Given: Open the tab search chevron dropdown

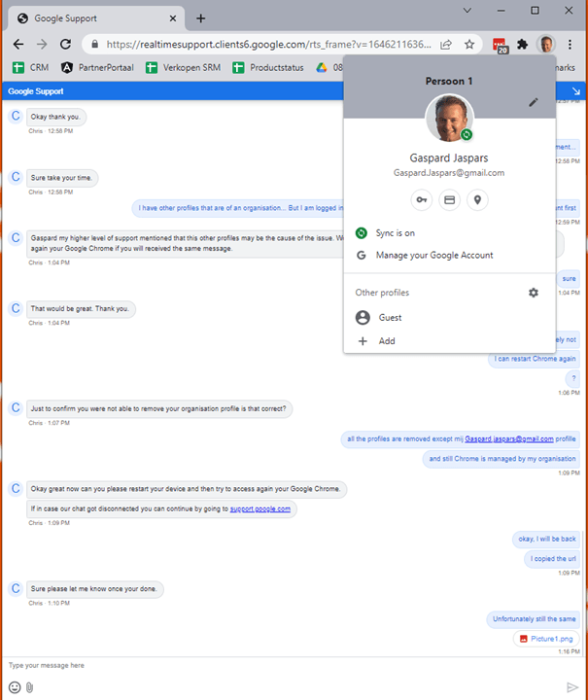Looking at the screenshot, I should coord(467,11).
